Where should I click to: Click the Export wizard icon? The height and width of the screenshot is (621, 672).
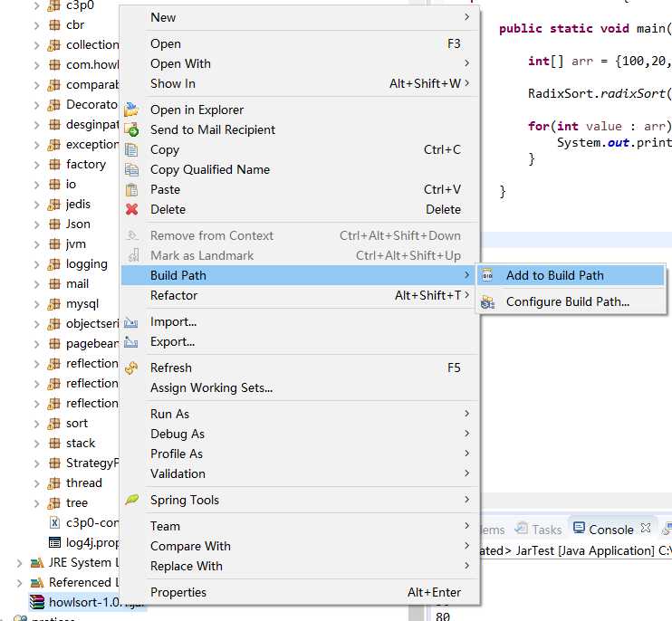point(132,341)
